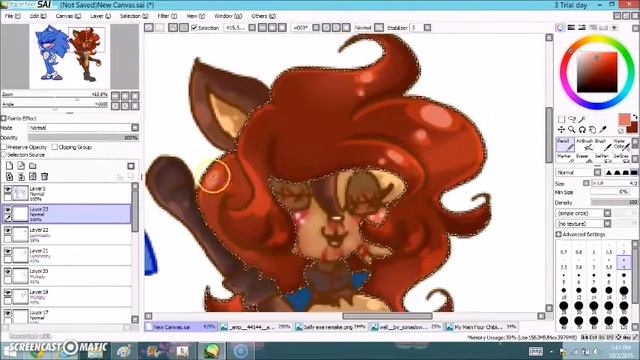Swap foreground and background colors arrow

click(x=635, y=117)
